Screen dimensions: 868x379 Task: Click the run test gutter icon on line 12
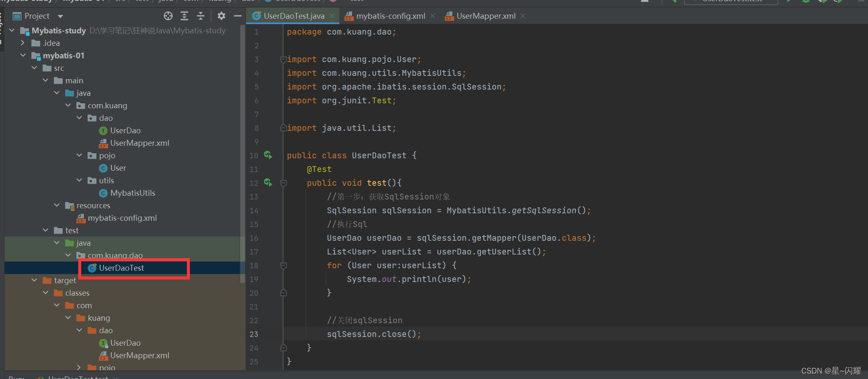coord(268,183)
